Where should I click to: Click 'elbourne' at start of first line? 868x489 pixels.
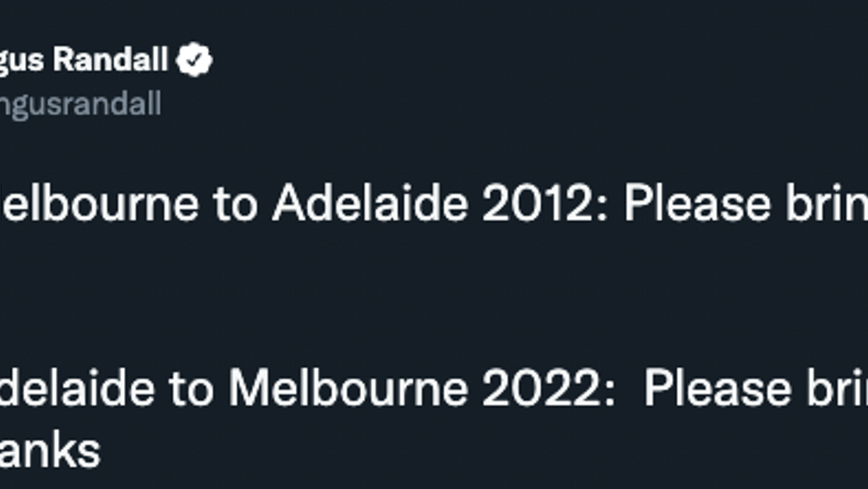pyautogui.click(x=99, y=204)
